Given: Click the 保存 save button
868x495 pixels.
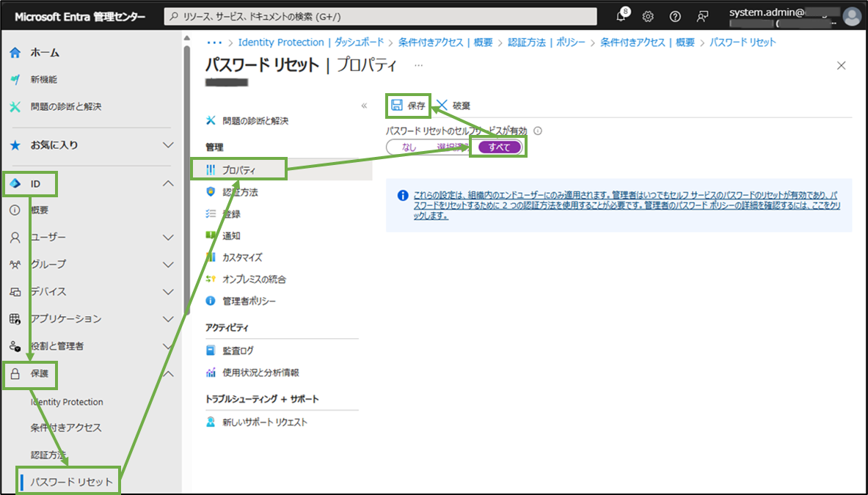Looking at the screenshot, I should pos(408,105).
